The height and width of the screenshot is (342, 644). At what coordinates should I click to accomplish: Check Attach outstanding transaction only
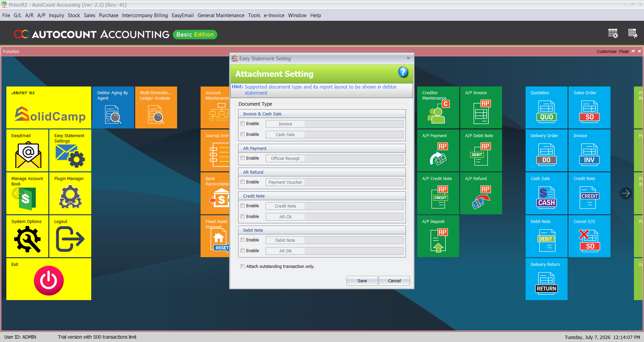243,267
